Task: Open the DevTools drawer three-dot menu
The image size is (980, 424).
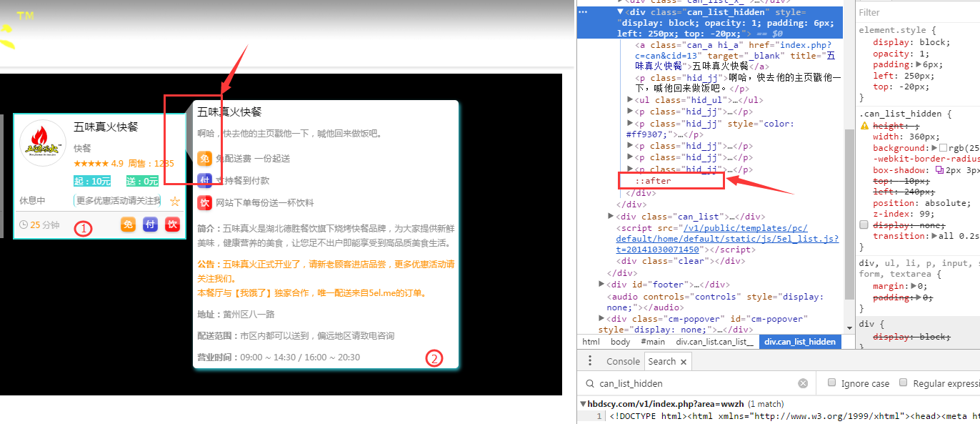Action: click(591, 361)
